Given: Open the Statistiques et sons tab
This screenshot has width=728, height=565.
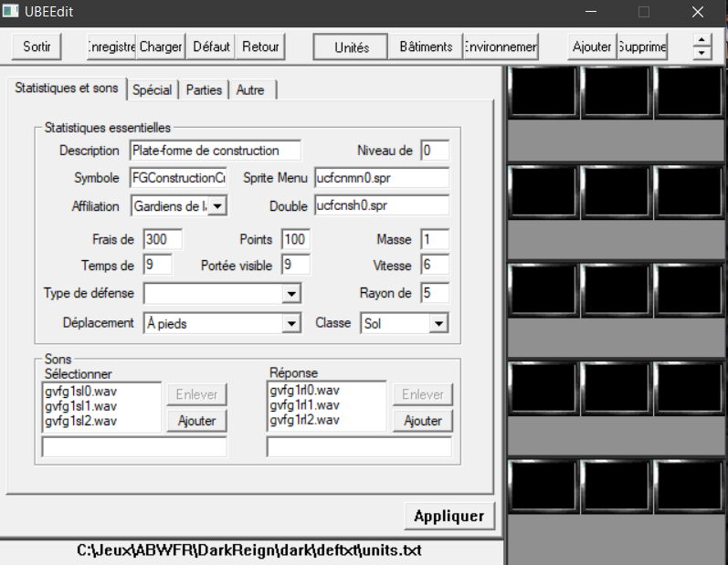Looking at the screenshot, I should (x=67, y=89).
